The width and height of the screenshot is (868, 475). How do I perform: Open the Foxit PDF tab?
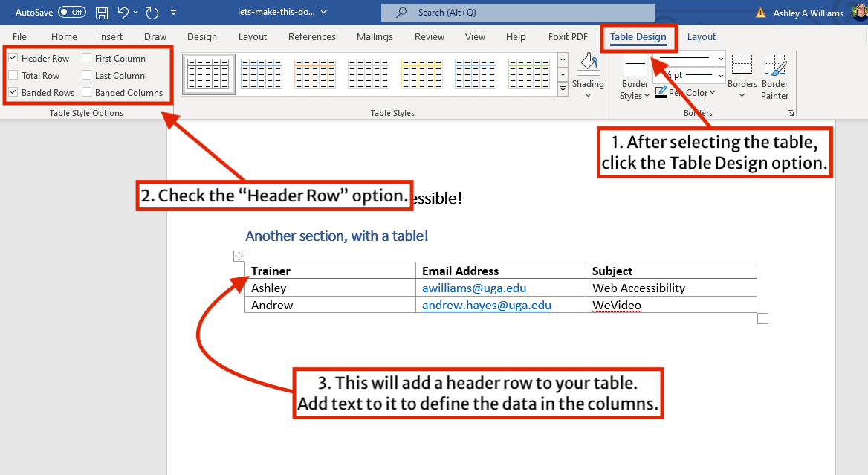pos(567,36)
